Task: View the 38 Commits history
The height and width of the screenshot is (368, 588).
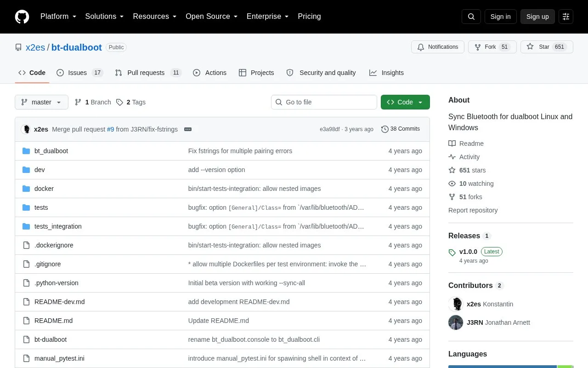Action: 401,129
